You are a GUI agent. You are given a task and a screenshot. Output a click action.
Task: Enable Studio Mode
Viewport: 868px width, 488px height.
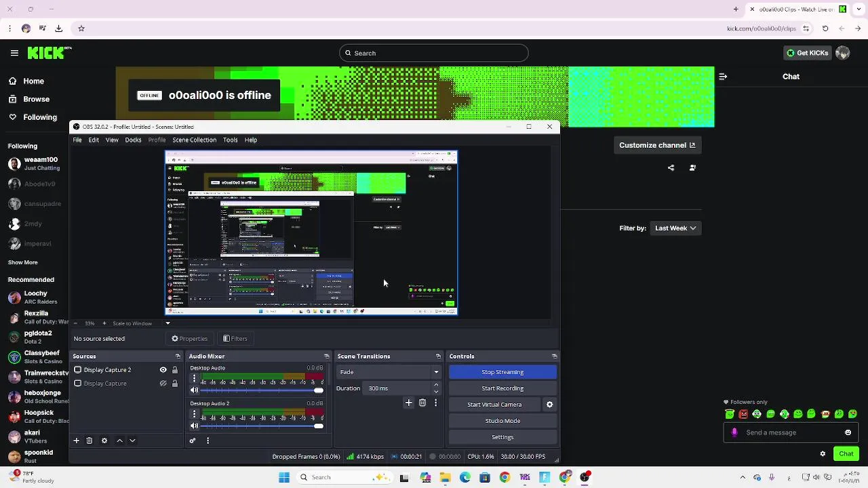[502, 421]
